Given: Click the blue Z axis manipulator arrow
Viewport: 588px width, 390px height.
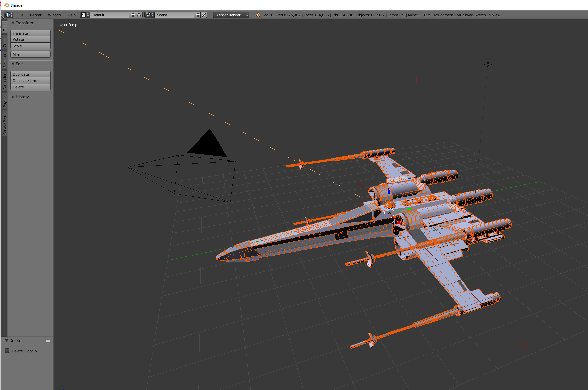Looking at the screenshot, I should 389,191.
